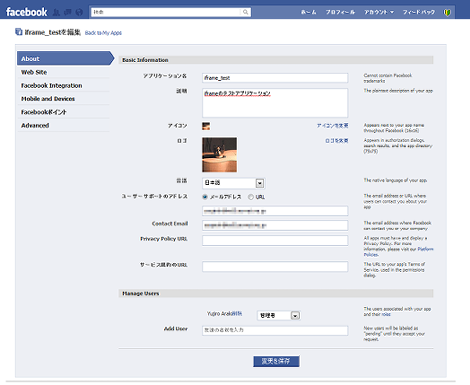
Task: Open messages icon in top bar
Action: [x=68, y=12]
